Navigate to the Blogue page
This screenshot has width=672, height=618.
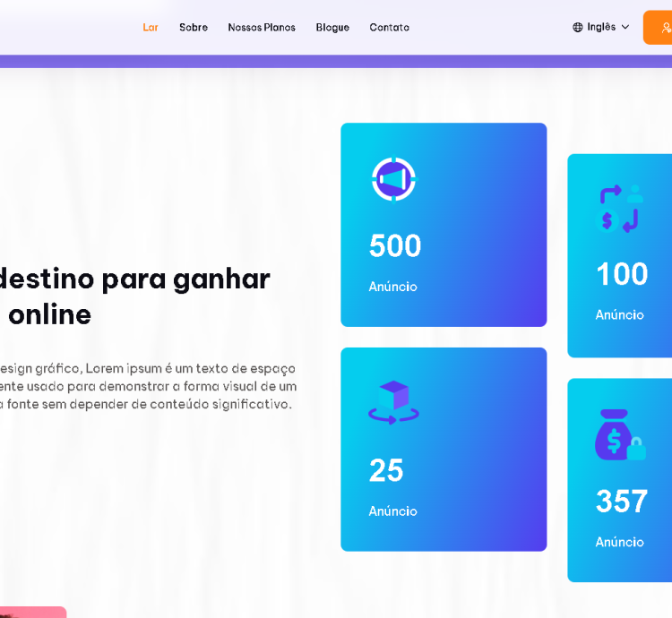pyautogui.click(x=332, y=28)
